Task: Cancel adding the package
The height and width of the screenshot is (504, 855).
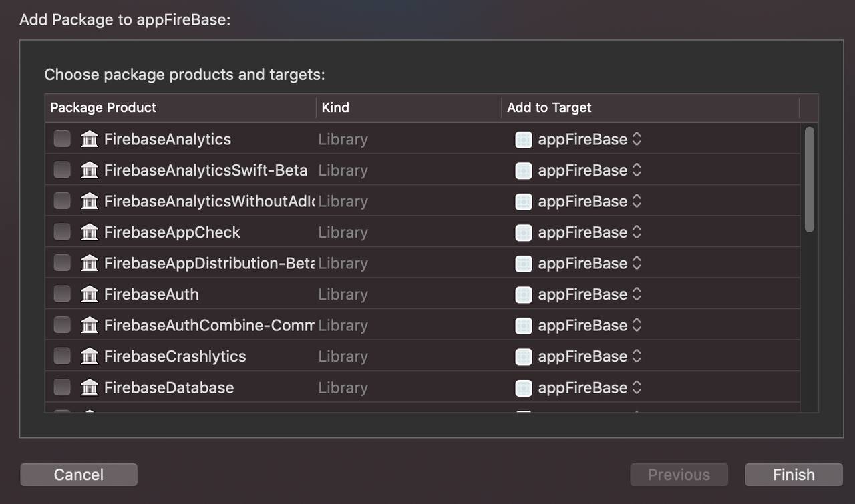Action: click(x=79, y=475)
